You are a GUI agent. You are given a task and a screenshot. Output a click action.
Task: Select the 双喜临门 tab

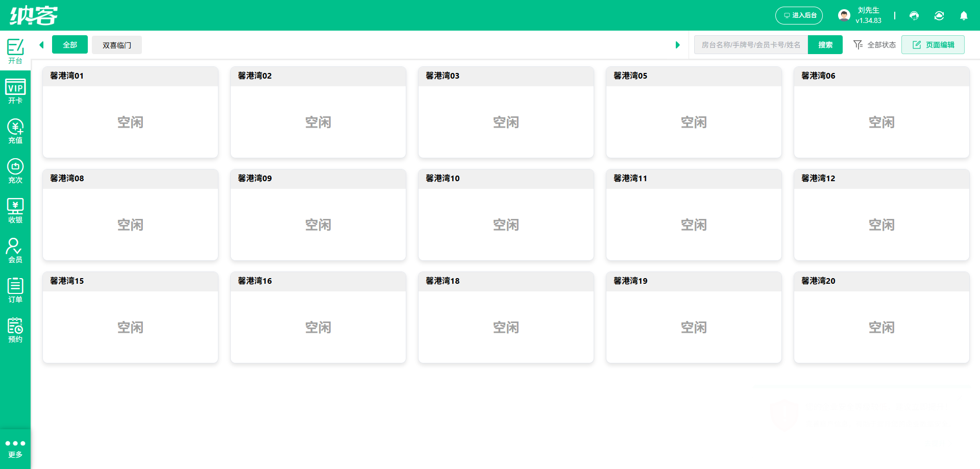117,45
